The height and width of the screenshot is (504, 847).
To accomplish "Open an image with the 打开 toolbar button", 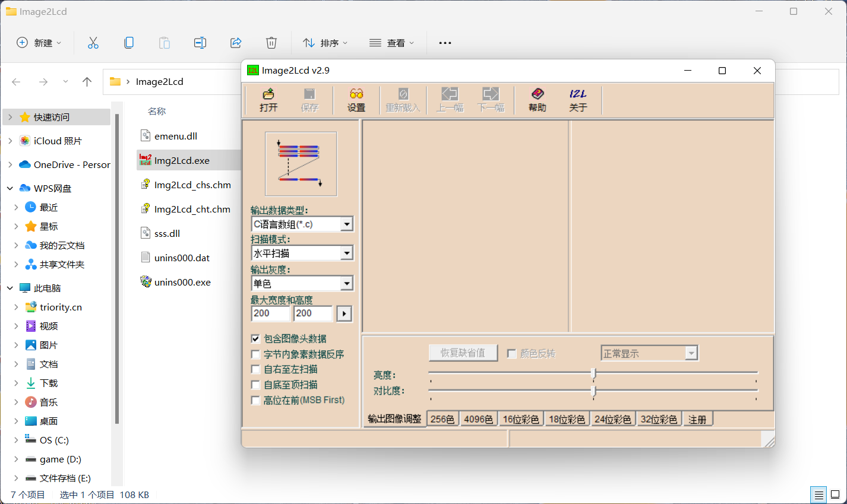I will click(x=268, y=100).
